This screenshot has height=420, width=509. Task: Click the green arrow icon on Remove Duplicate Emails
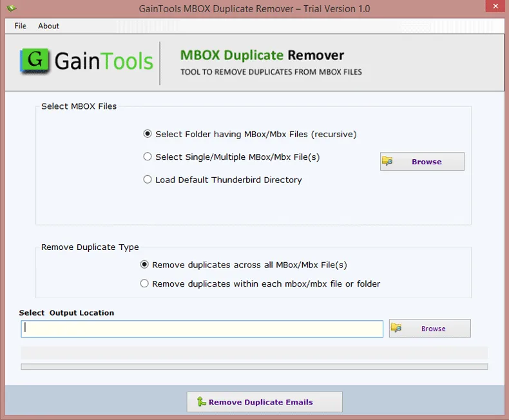tap(202, 402)
